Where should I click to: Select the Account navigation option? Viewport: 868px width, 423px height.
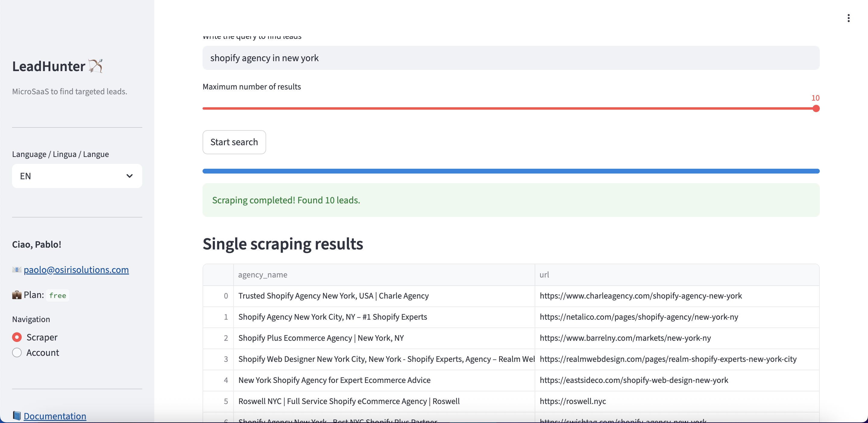(x=17, y=352)
